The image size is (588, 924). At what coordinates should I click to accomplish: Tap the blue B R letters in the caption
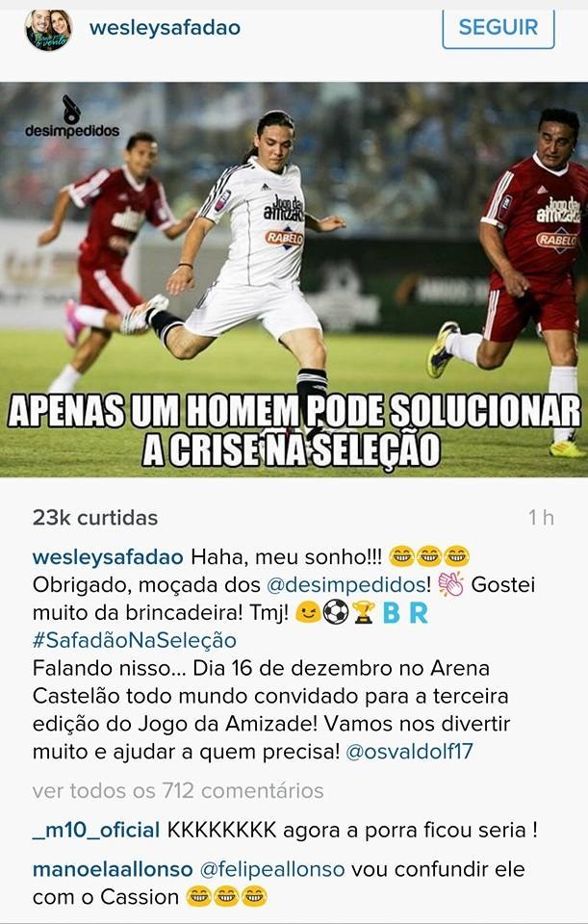pos(405,613)
